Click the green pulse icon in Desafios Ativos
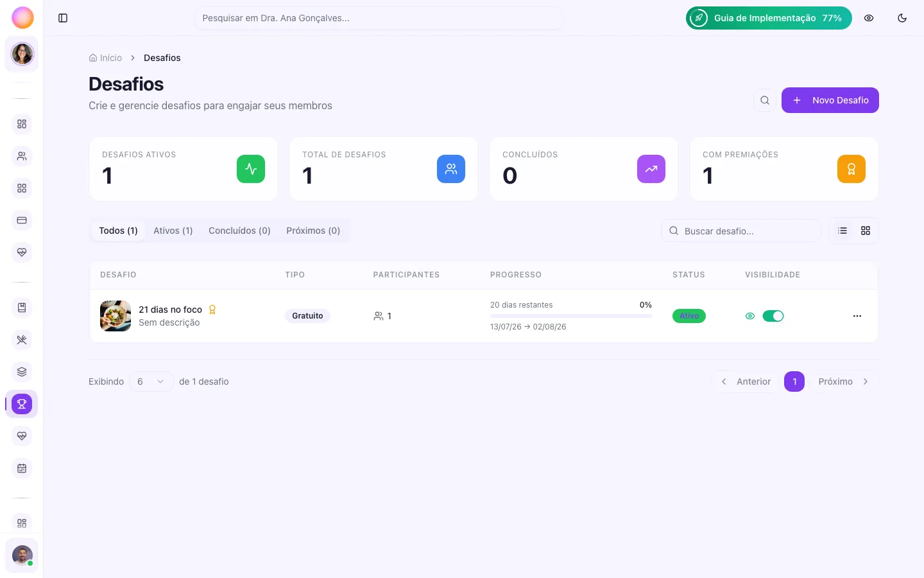 251,169
